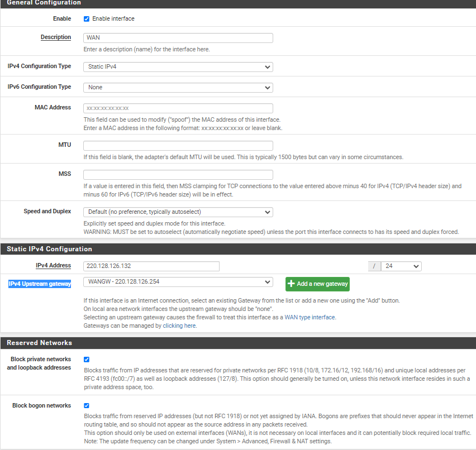The height and width of the screenshot is (450, 476).
Task: Click the Static IPv4 Configuration section header
Action: pyautogui.click(x=49, y=249)
